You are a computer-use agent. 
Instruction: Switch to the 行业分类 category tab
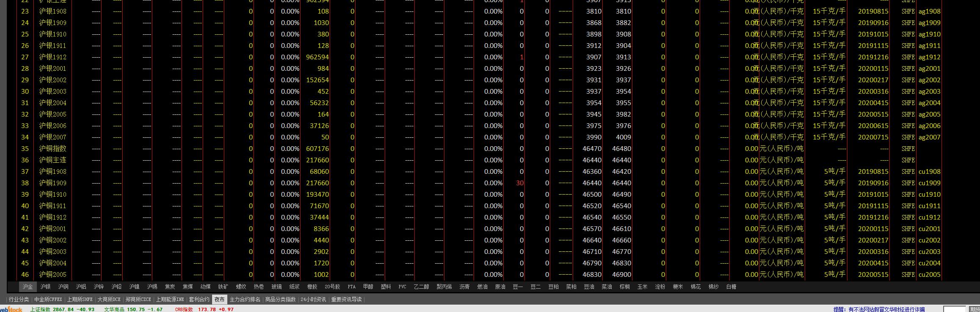point(19,300)
